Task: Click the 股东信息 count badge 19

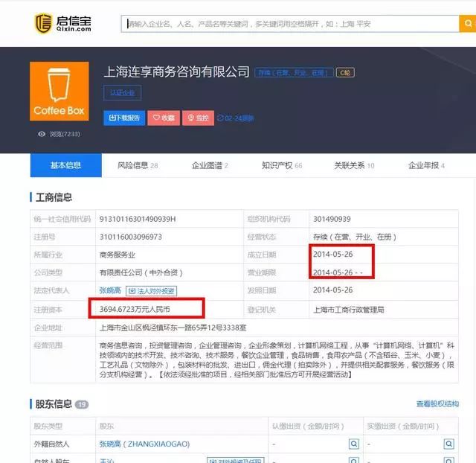Action: 81,404
